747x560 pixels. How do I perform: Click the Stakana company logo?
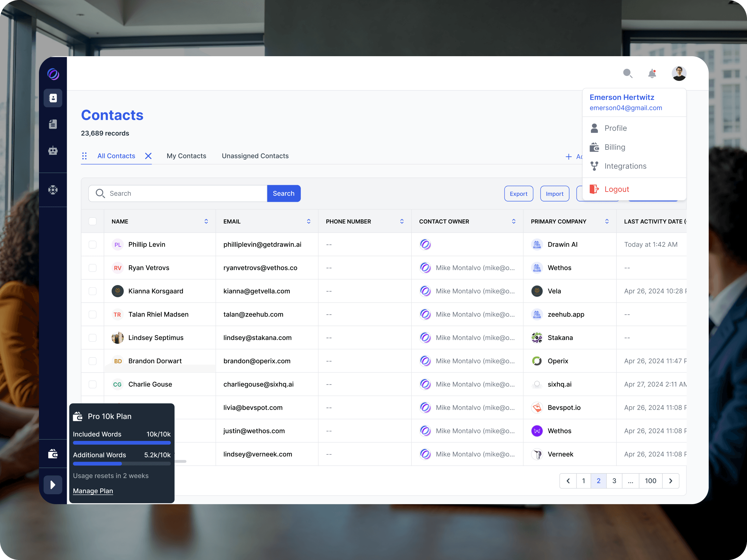[x=537, y=338]
